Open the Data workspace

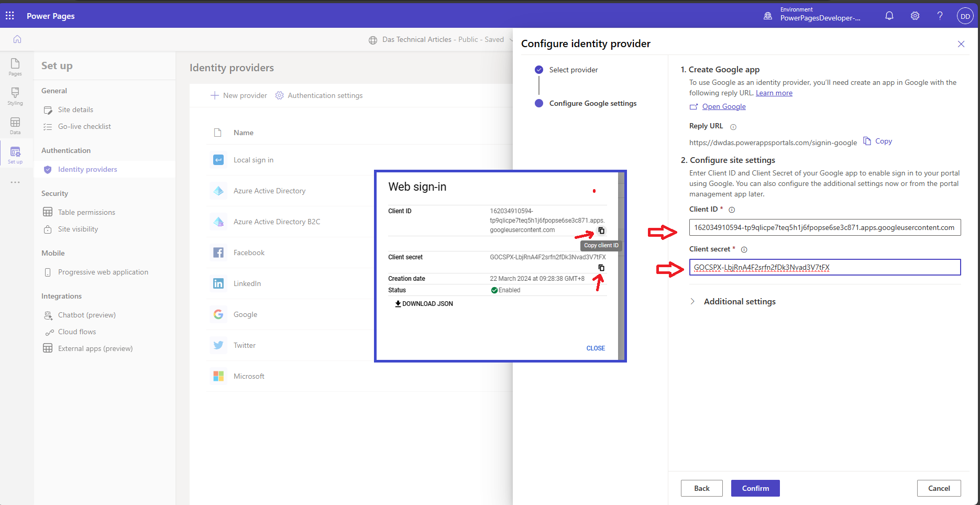[15, 126]
